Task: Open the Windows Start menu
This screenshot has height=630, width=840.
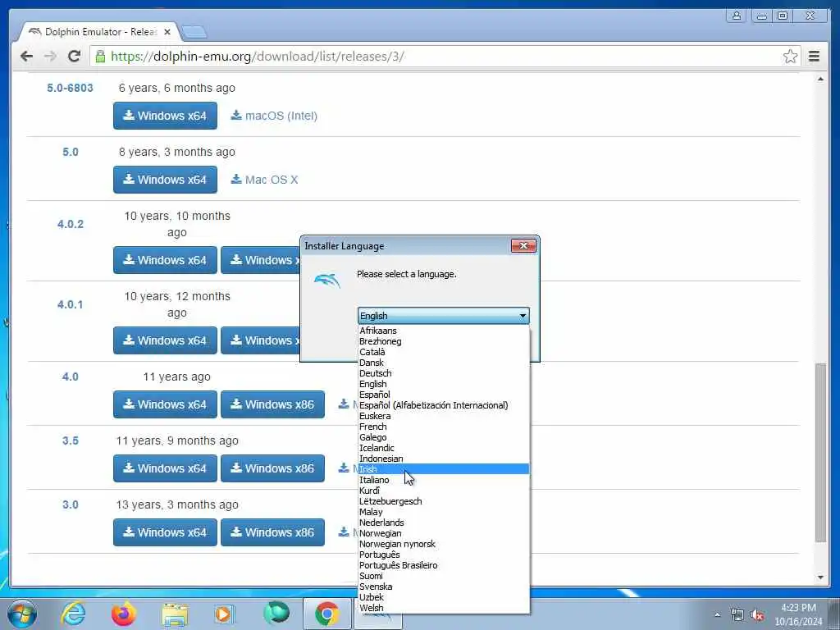Action: [x=22, y=614]
